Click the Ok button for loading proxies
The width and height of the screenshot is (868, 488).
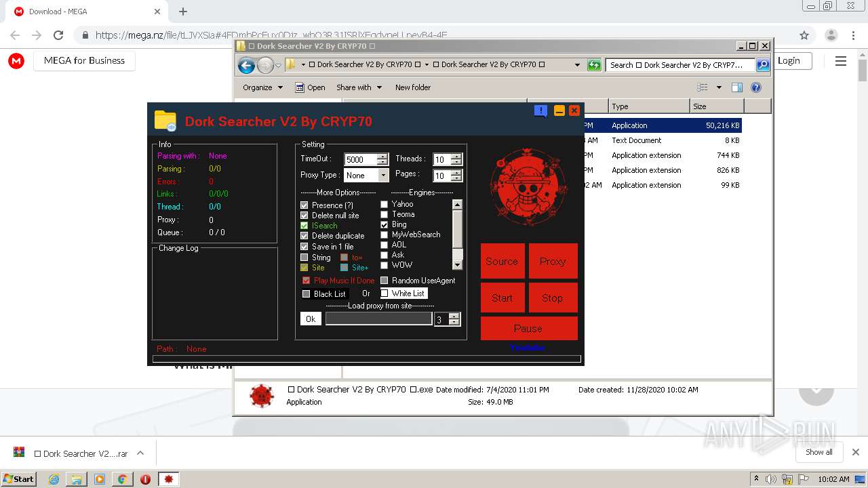[311, 319]
